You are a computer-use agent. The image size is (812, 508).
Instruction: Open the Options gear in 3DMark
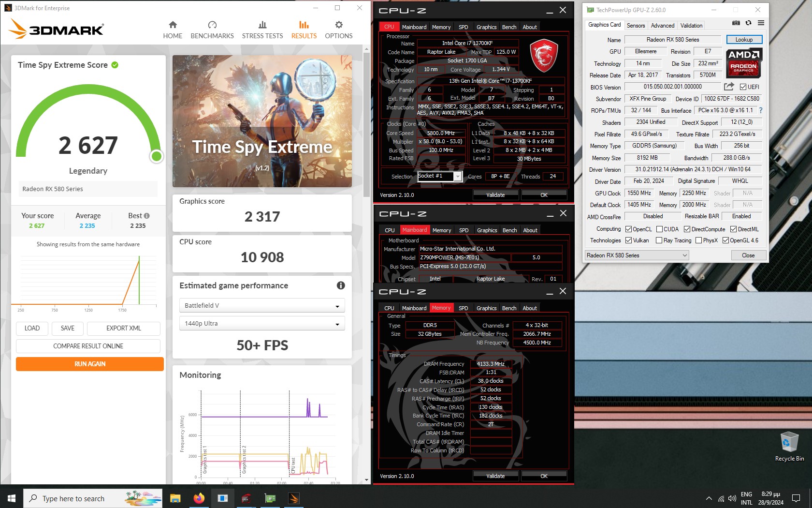(339, 30)
